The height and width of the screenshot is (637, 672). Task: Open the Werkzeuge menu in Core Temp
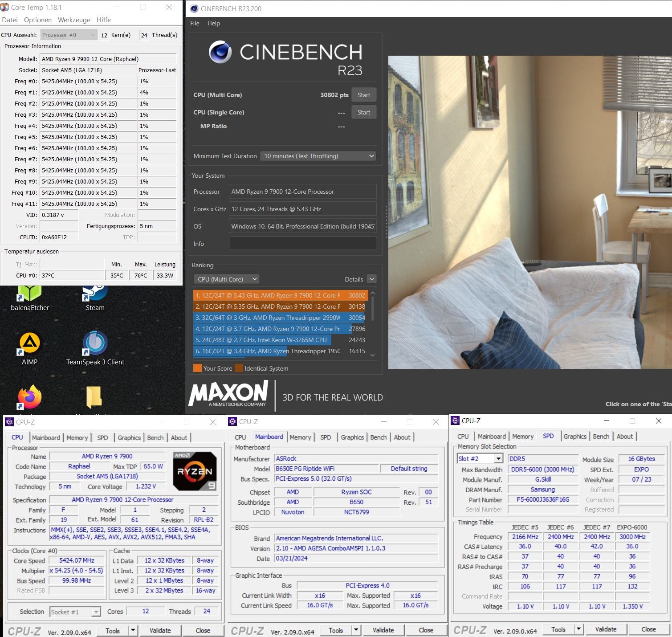[74, 20]
